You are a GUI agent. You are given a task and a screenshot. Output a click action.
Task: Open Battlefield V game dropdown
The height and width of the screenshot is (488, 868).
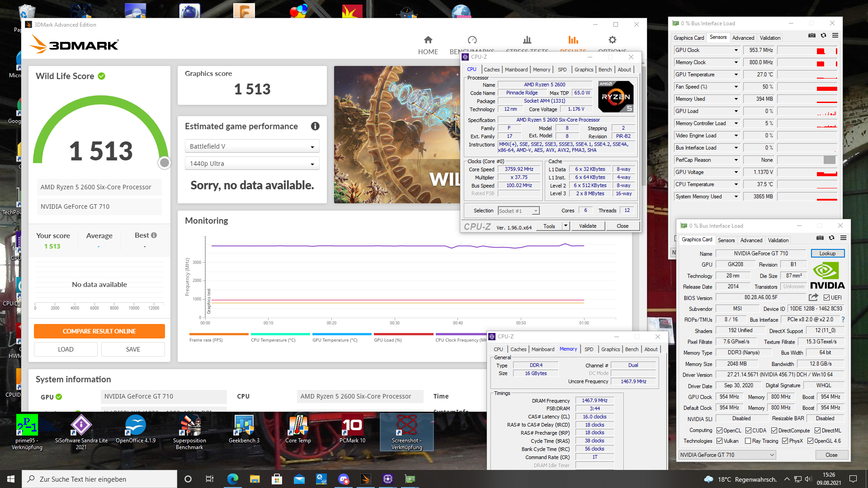[x=252, y=146]
